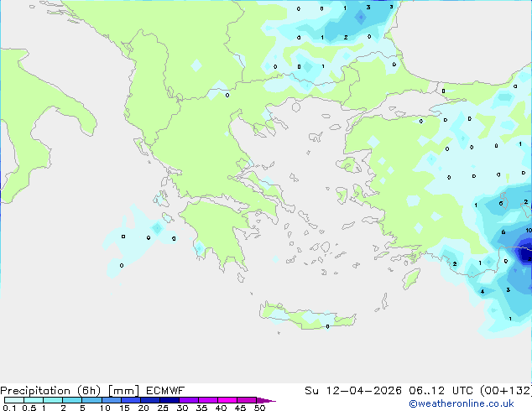The image size is (532, 411).
Task: Click the 20–25 mm dark blue swatch
Action: [149, 400]
